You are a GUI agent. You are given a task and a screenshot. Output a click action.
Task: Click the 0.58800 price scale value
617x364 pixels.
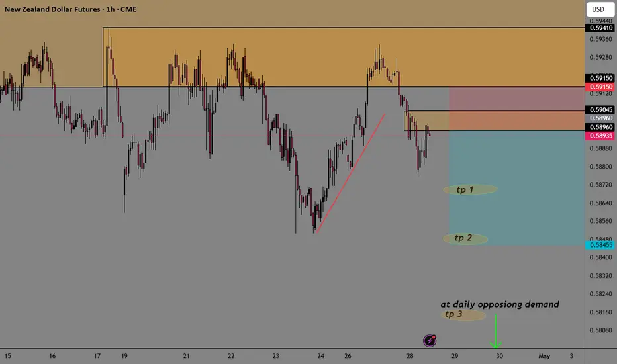click(x=601, y=167)
